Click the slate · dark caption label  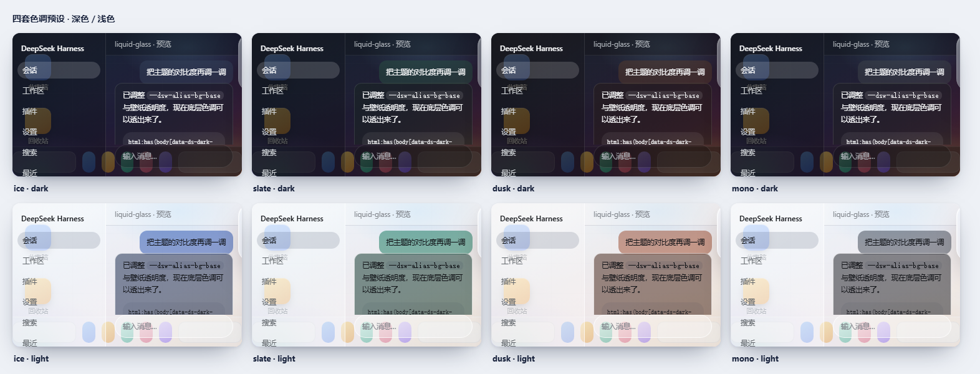(x=274, y=188)
